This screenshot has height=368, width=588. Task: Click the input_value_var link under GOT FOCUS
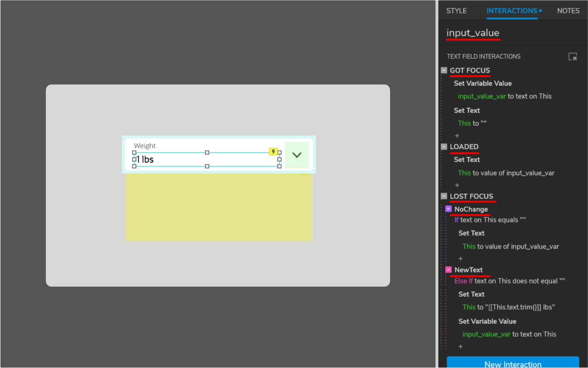482,96
